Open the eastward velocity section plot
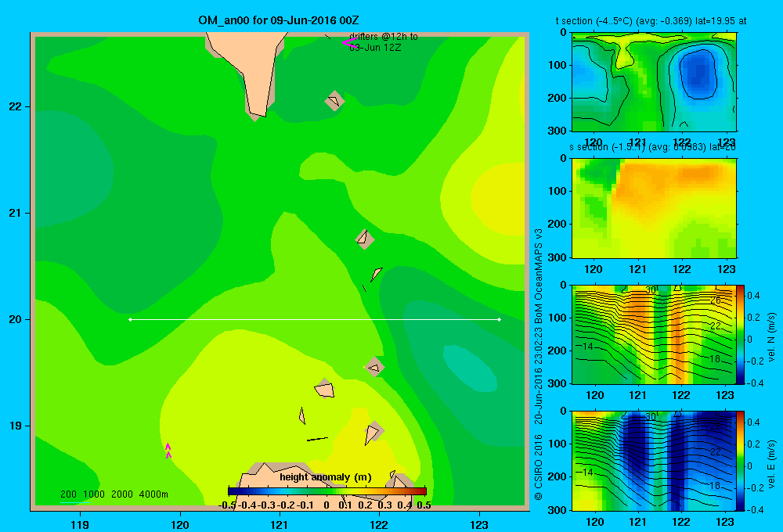Screen dimensions: 783x532 pyautogui.click(x=654, y=461)
